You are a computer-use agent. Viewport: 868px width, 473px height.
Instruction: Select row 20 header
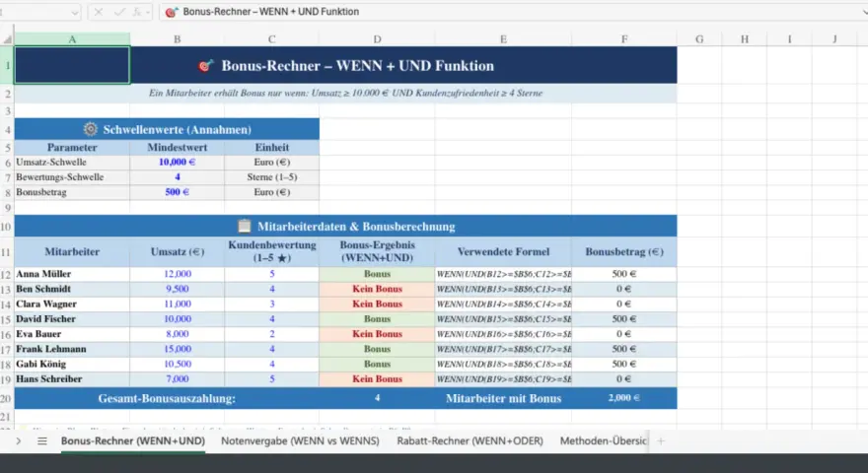click(x=7, y=398)
